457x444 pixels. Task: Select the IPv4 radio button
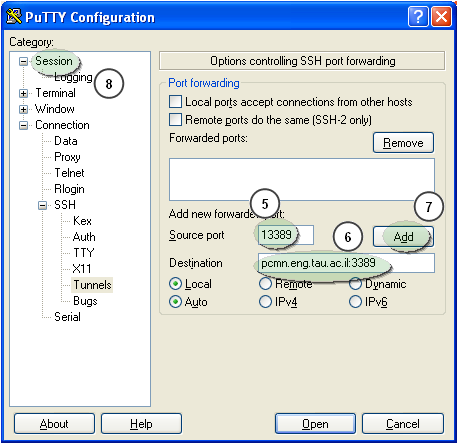[265, 302]
